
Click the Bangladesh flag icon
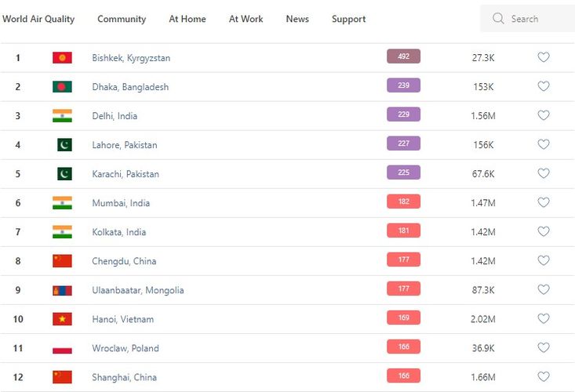click(x=62, y=86)
